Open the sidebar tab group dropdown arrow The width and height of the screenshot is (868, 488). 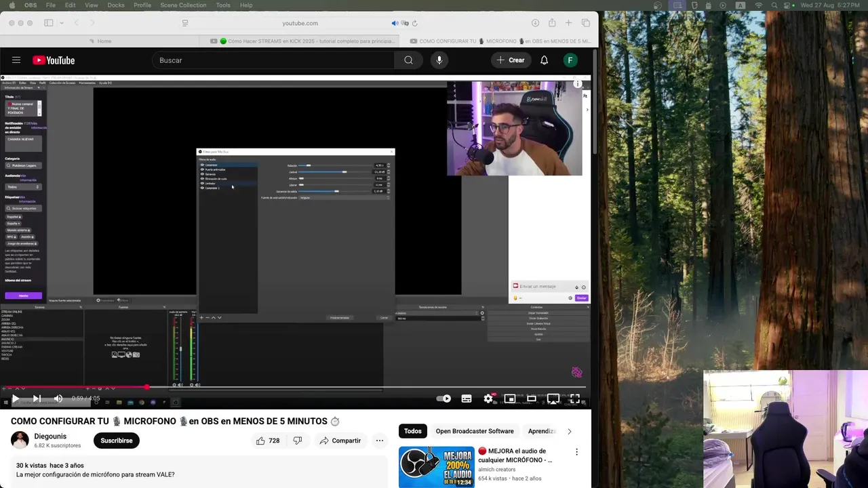tap(62, 23)
